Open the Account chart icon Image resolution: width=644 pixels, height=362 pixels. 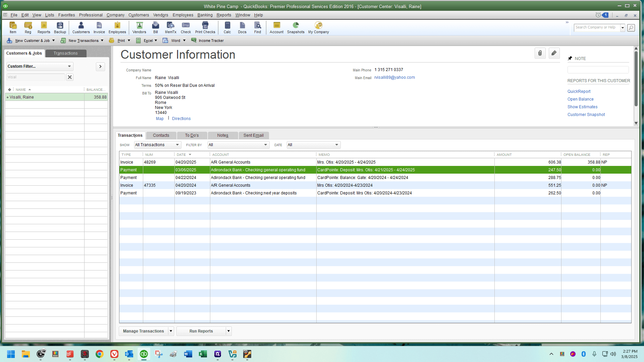coord(277,27)
